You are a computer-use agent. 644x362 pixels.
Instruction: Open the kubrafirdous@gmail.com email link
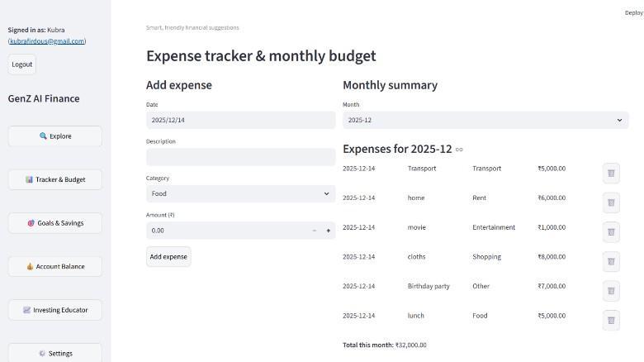47,40
